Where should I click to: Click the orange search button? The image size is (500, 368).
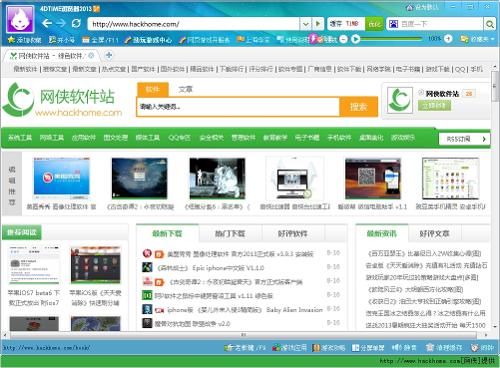point(358,107)
